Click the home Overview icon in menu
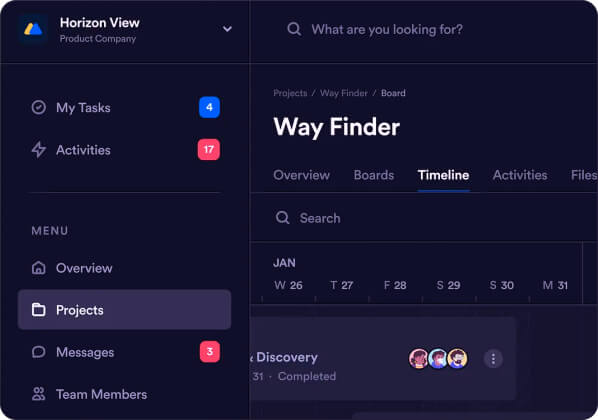Screen dimensions: 598x420 (x=39, y=268)
